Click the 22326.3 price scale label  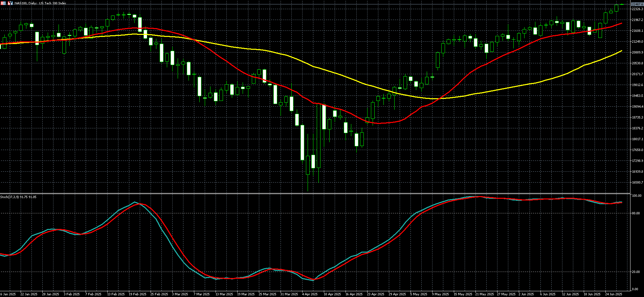point(637,9)
